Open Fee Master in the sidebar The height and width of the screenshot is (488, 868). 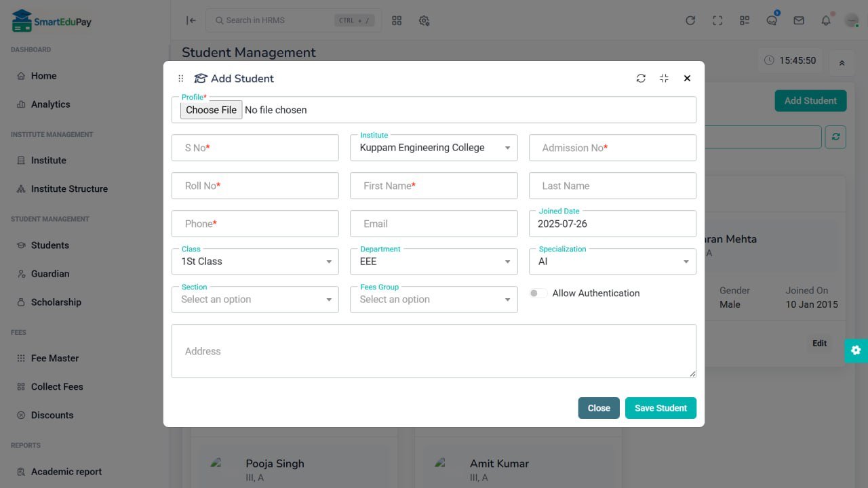click(x=55, y=358)
